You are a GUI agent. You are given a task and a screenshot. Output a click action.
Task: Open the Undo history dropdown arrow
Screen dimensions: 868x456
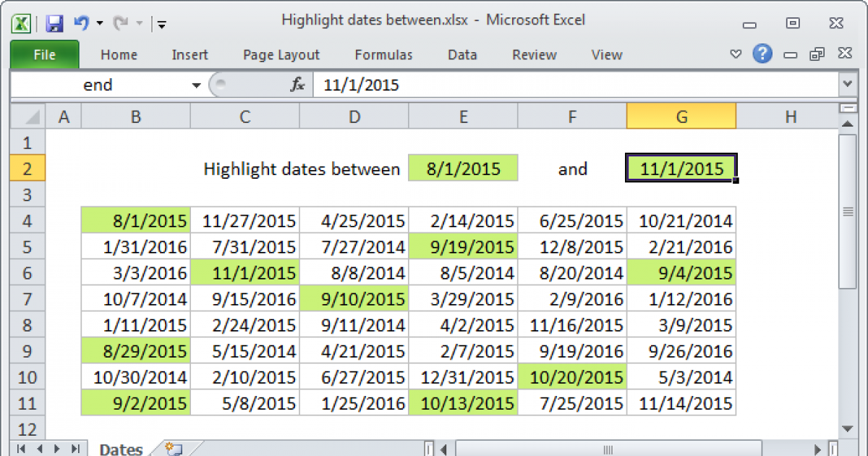99,24
